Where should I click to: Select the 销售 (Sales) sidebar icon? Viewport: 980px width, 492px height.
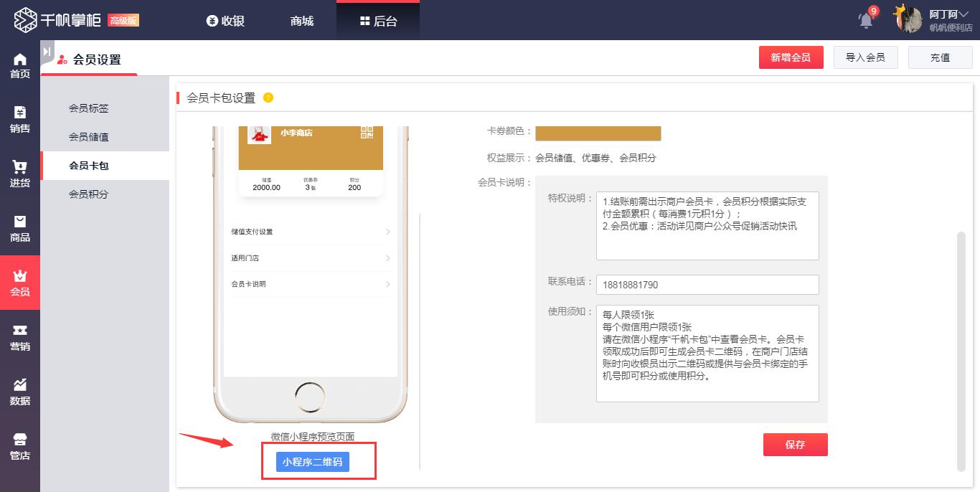(19, 118)
